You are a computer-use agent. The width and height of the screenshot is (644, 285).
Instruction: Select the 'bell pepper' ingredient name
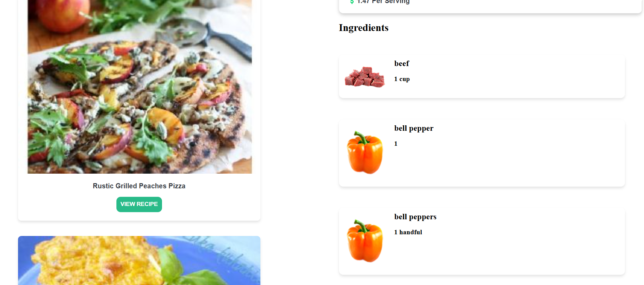pos(414,128)
